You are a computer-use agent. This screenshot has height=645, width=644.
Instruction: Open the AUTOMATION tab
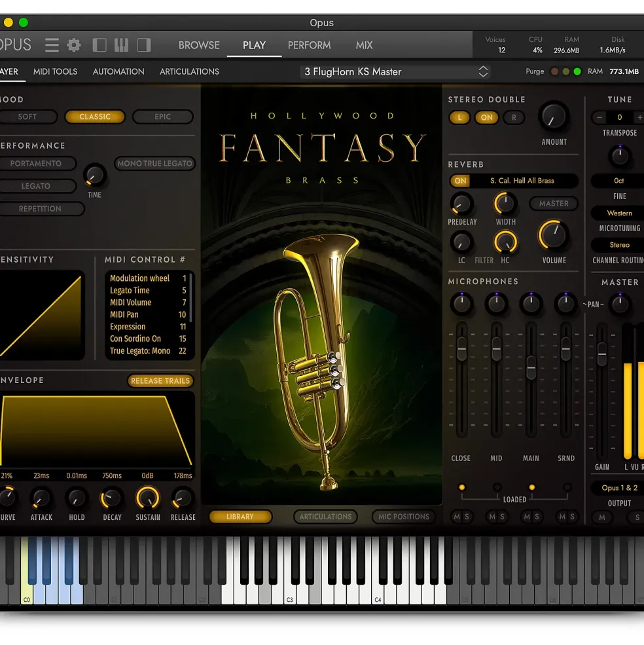pos(118,71)
